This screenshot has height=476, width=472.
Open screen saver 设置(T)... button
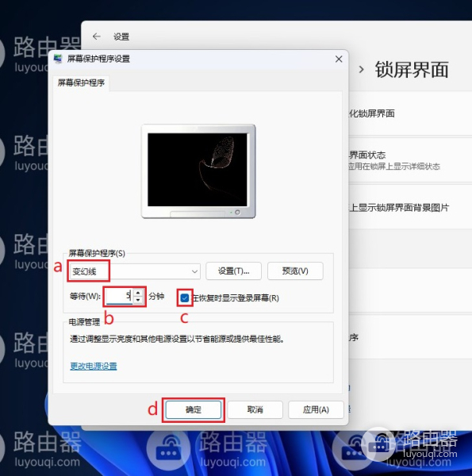(233, 271)
